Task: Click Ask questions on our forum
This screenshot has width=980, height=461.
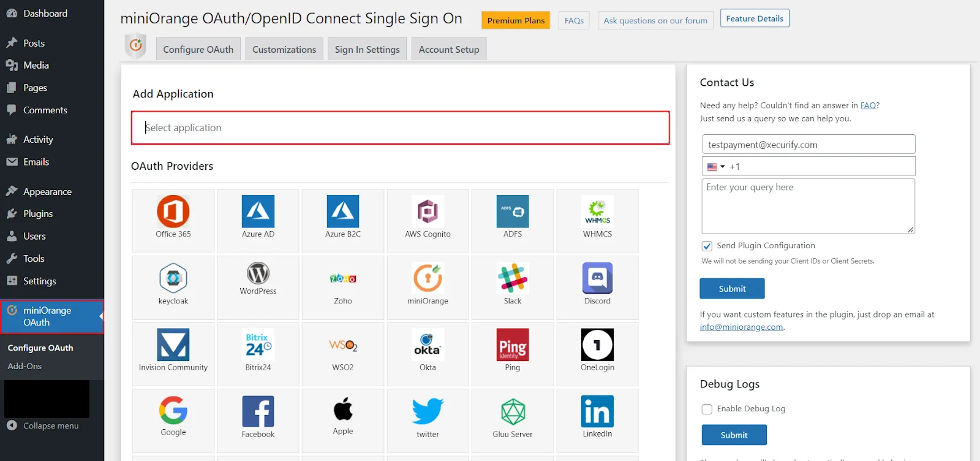Action: (x=655, y=20)
